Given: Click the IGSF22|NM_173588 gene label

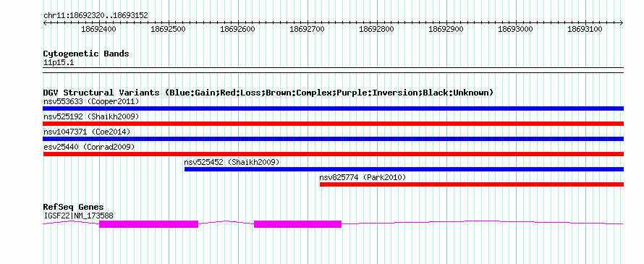Looking at the screenshot, I should [x=78, y=216].
